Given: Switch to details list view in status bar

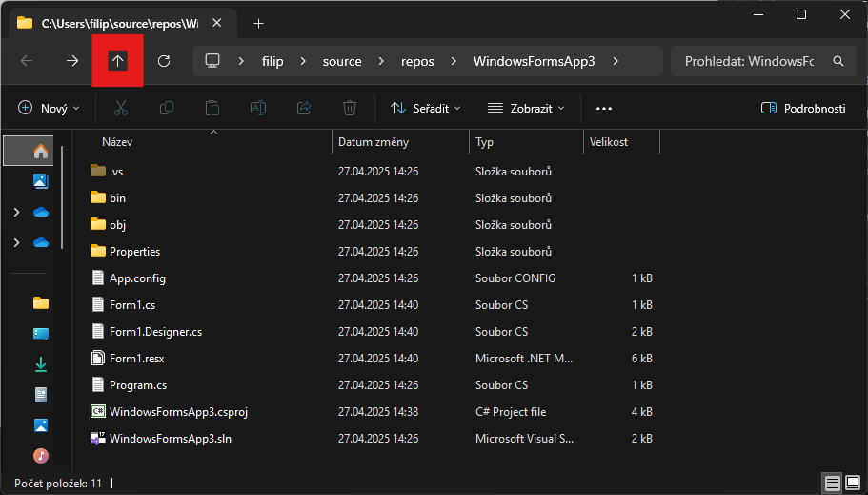Looking at the screenshot, I should 833,483.
